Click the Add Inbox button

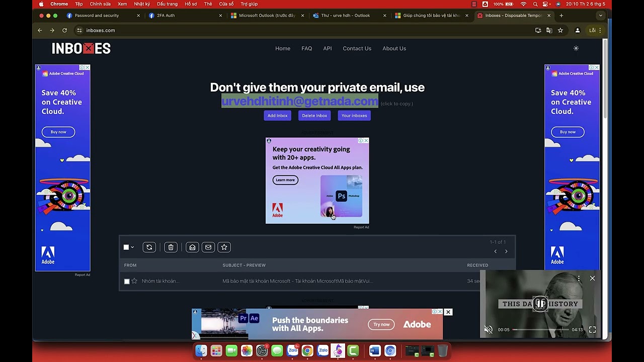(277, 116)
